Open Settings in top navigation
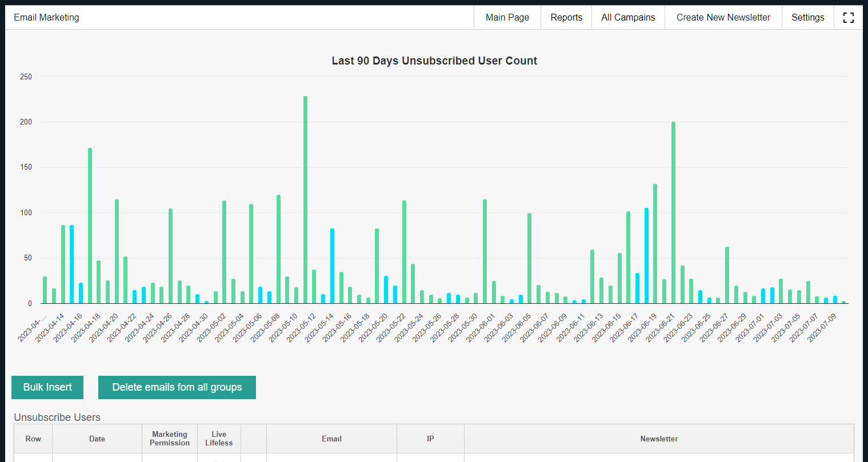Viewport: 868px width, 462px height. tap(807, 18)
